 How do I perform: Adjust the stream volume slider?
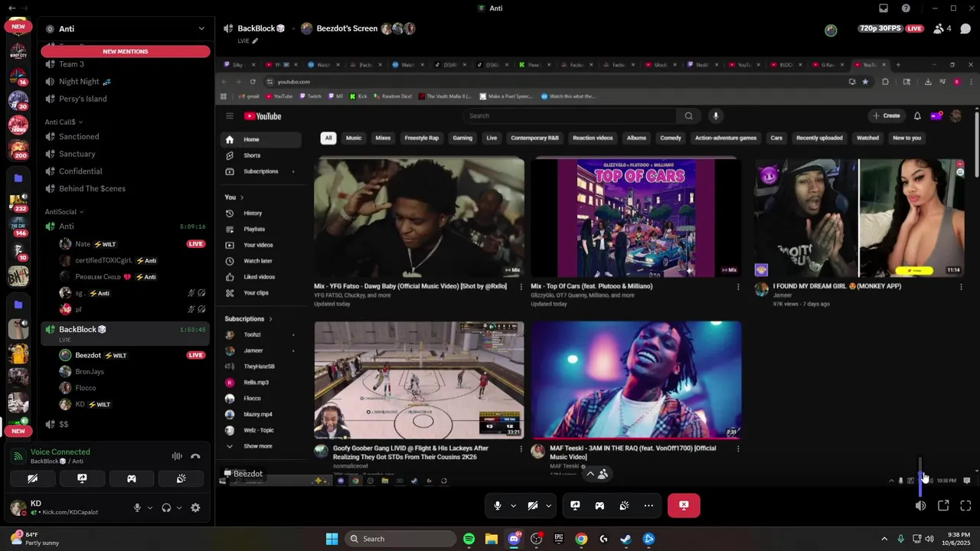tap(920, 476)
